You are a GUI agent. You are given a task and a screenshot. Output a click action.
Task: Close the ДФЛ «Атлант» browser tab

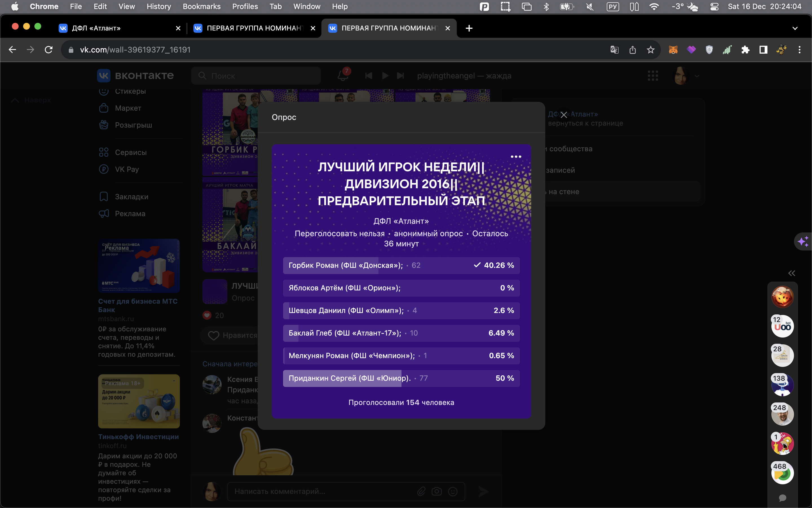click(x=178, y=28)
